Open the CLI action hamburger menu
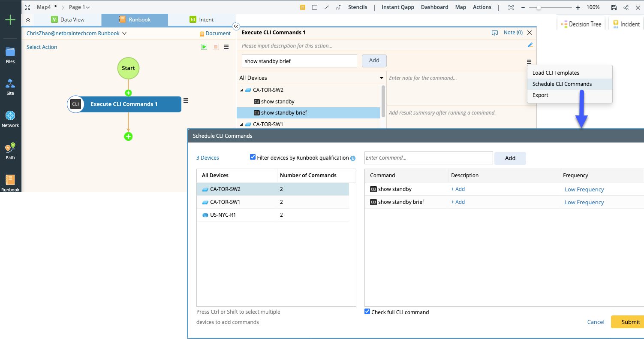The image size is (644, 339). (529, 62)
